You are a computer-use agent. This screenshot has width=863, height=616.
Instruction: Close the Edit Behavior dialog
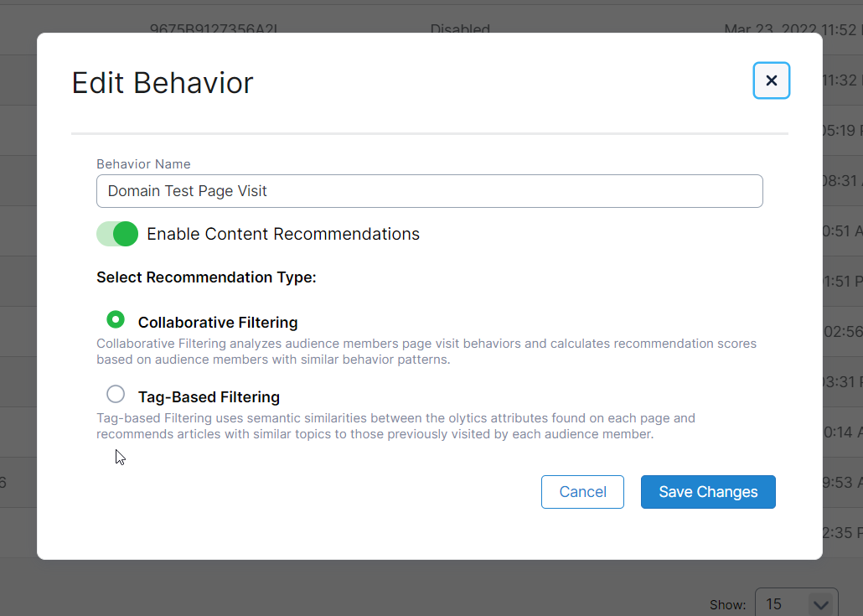click(771, 80)
